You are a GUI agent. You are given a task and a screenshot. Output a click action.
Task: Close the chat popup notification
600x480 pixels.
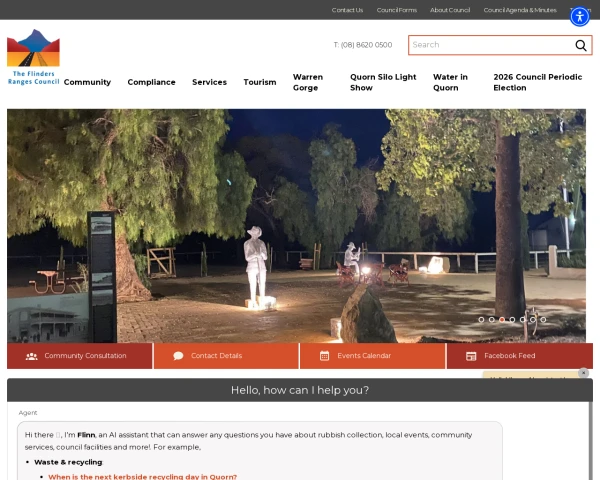coord(583,372)
